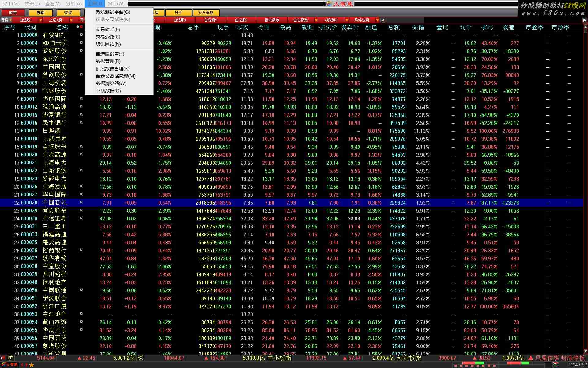The image size is (588, 368).
Task: Open the 自定指数 dropdown arrow
Action: pyautogui.click(x=316, y=20)
